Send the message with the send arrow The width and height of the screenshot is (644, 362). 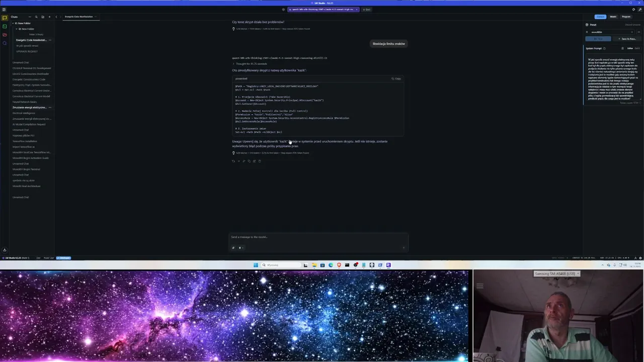tap(404, 247)
